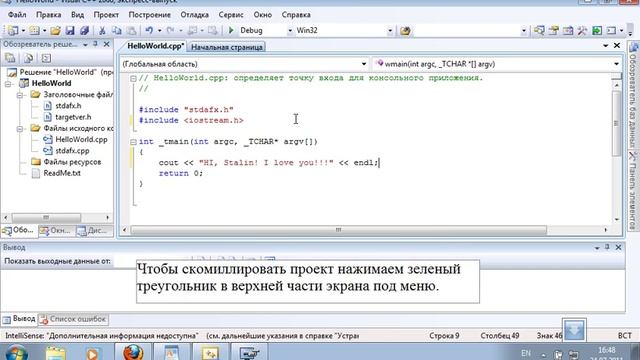The height and width of the screenshot is (360, 640).
Task: Pin the Solution Explorer panel
Action: click(x=96, y=44)
